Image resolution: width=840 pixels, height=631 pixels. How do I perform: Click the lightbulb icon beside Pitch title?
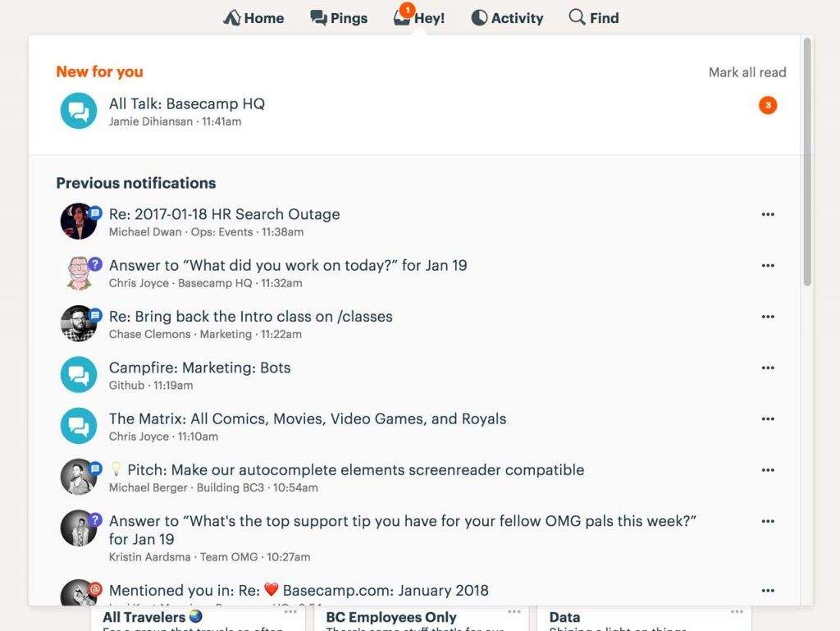(x=116, y=469)
